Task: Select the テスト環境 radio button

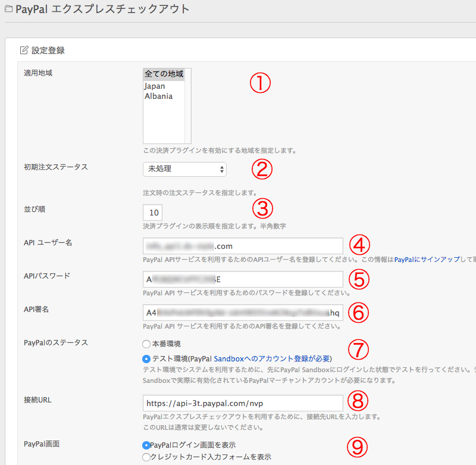Action: (146, 358)
